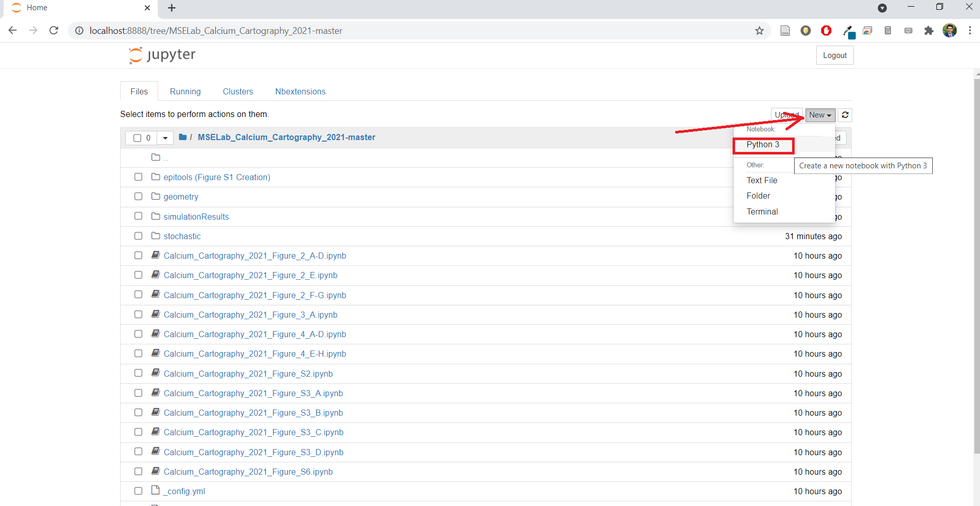Reload the page in the browser
980x506 pixels.
[x=54, y=31]
